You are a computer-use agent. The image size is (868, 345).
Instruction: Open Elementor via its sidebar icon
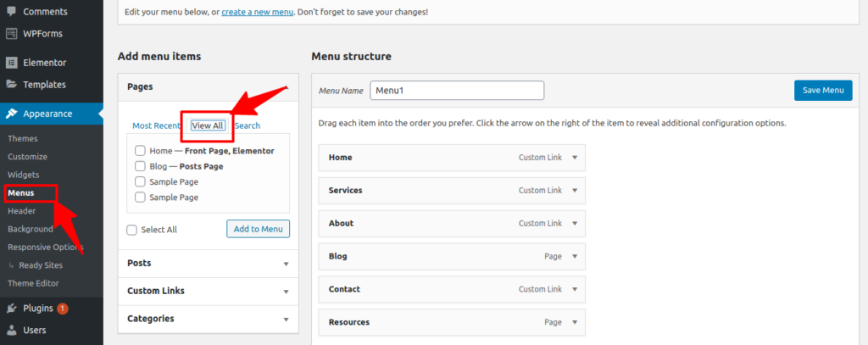click(x=11, y=63)
